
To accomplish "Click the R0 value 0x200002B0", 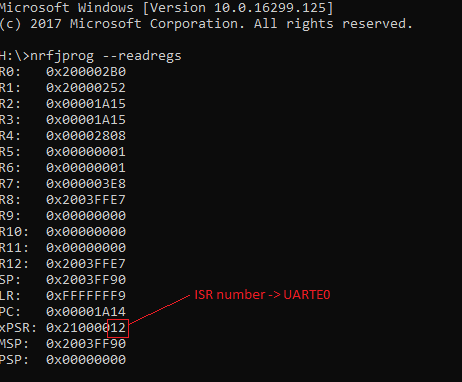I will pyautogui.click(x=86, y=72).
